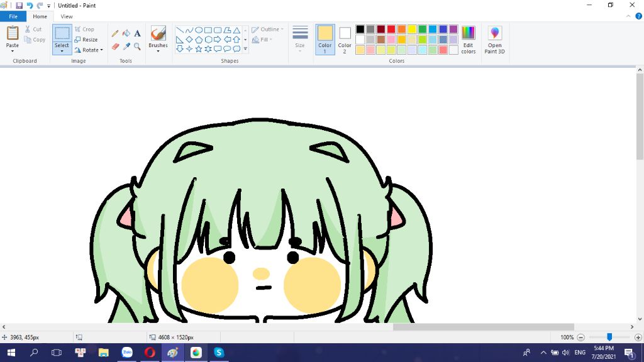The image size is (644, 362).
Task: Choose the Right arrow shape
Action: 218,40
